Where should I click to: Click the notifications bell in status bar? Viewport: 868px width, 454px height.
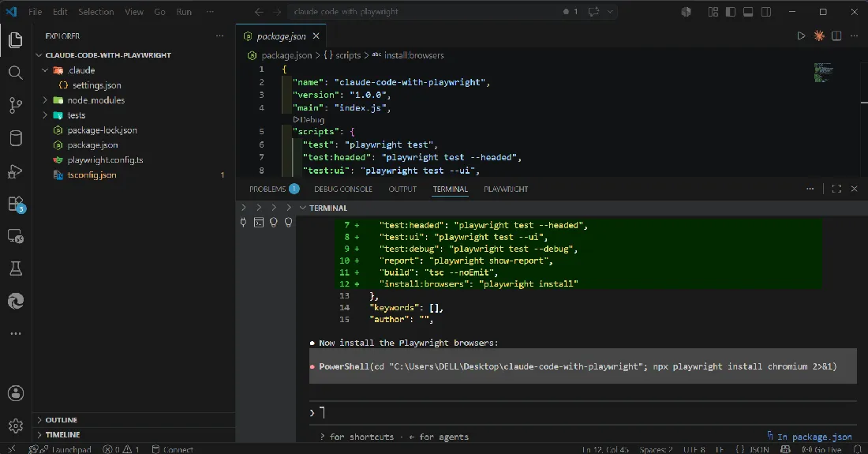(x=857, y=449)
